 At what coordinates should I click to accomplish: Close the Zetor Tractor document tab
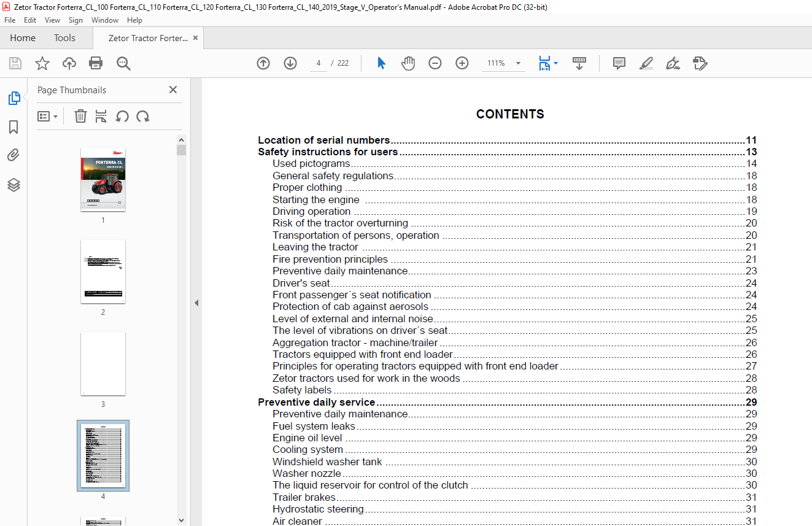pos(195,38)
